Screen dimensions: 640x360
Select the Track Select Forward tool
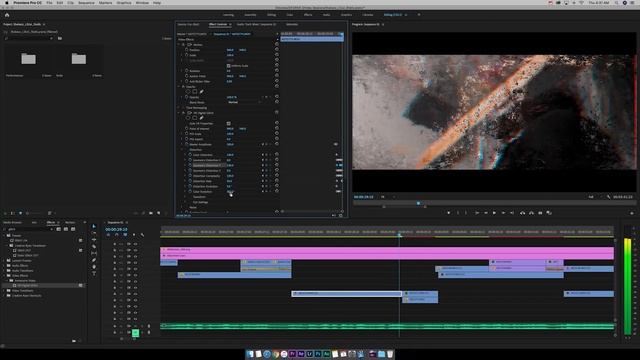click(94, 233)
